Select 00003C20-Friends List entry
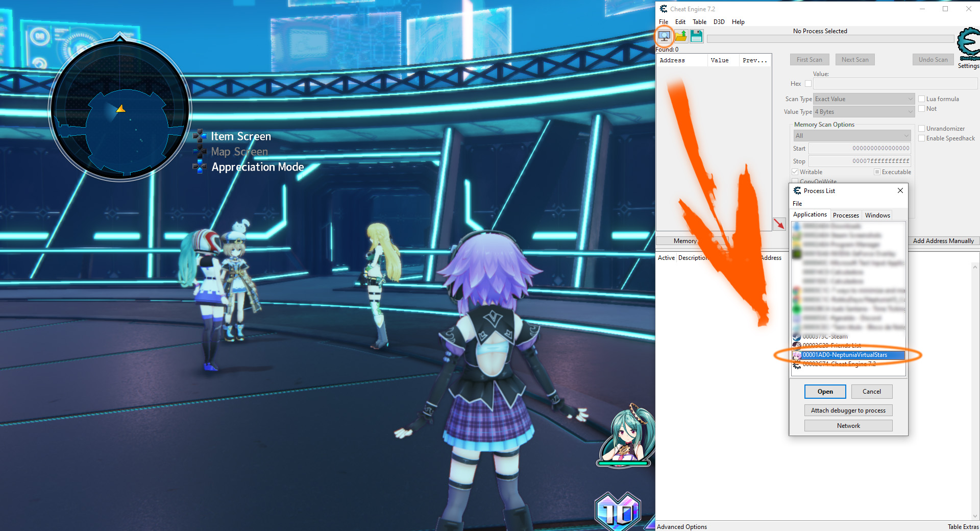The height and width of the screenshot is (531, 980). [x=848, y=346]
